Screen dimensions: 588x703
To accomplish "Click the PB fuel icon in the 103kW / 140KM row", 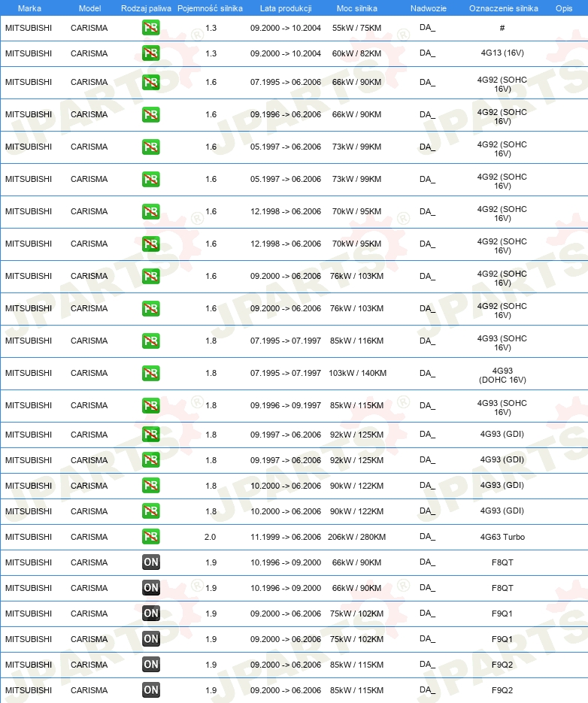I will (150, 373).
